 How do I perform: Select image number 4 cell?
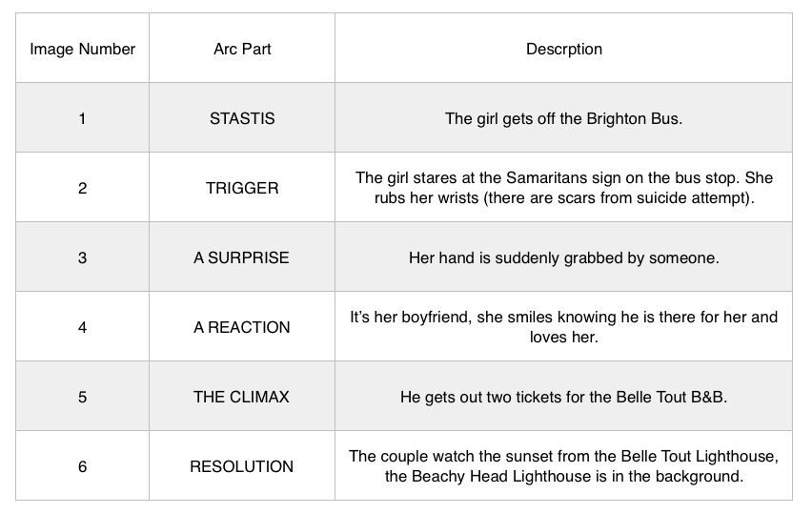pos(82,327)
